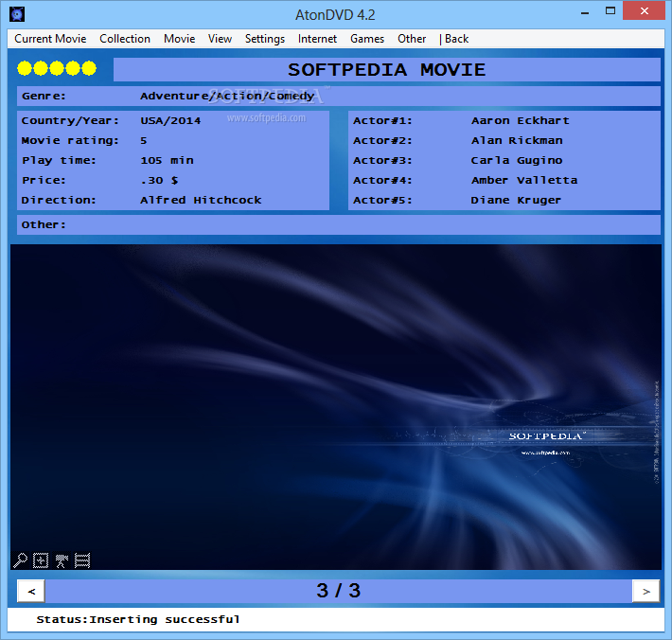The height and width of the screenshot is (640, 672).
Task: Click the Status: Inserting successful message
Action: point(138,619)
